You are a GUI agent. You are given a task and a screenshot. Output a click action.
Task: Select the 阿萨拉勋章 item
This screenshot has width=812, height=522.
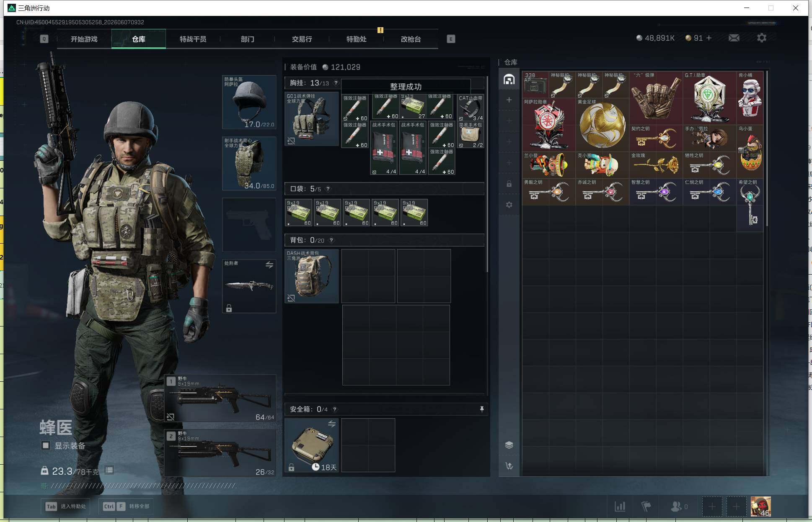[548, 124]
